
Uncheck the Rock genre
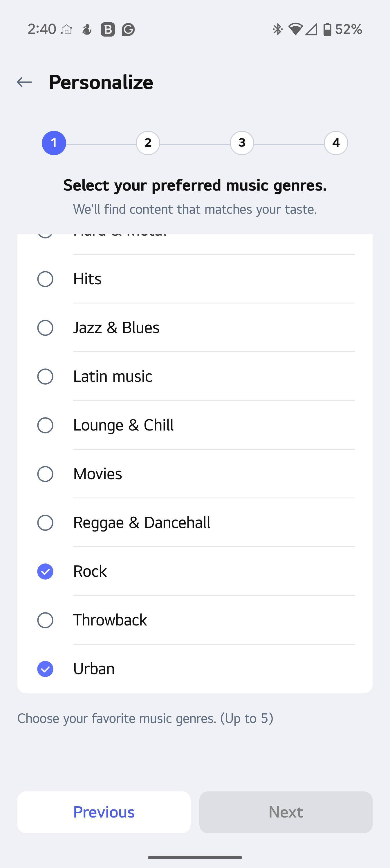pyautogui.click(x=45, y=572)
